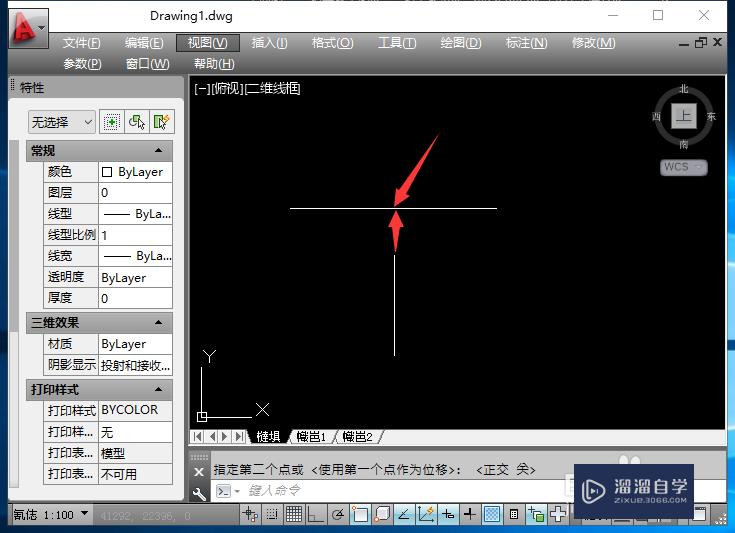Open the 编辑(E) menu

click(x=144, y=43)
